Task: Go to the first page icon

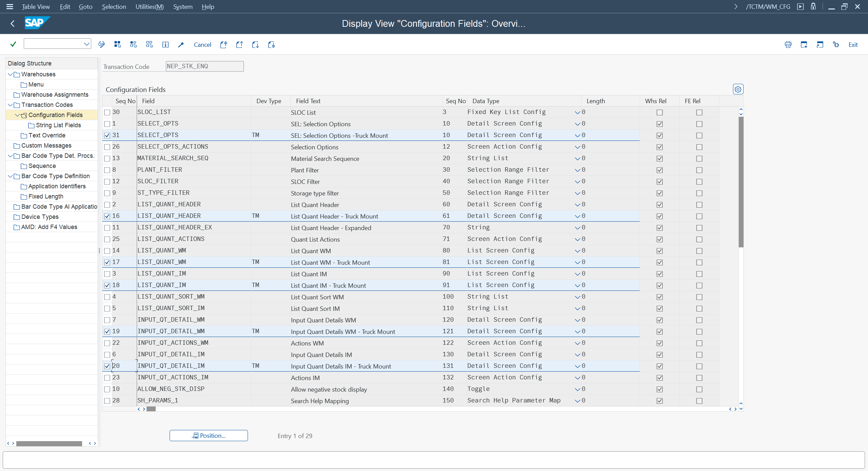Action: (x=224, y=44)
